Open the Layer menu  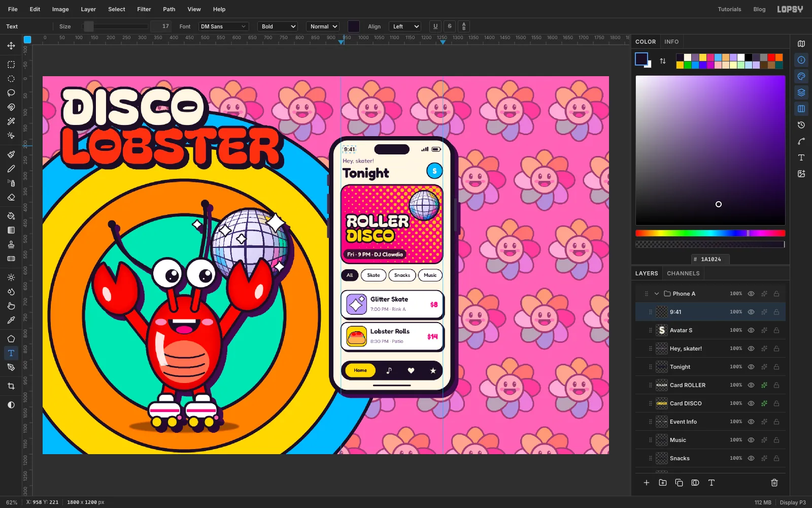pyautogui.click(x=88, y=9)
